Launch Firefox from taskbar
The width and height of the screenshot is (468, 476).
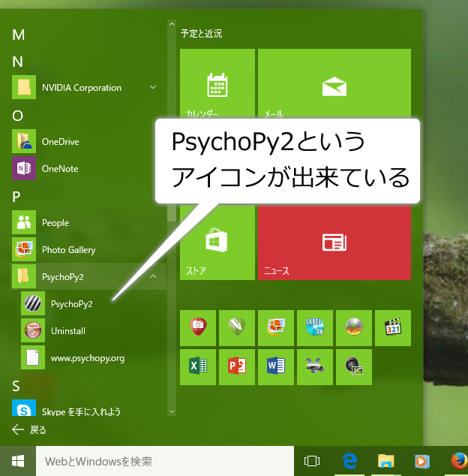[459, 461]
